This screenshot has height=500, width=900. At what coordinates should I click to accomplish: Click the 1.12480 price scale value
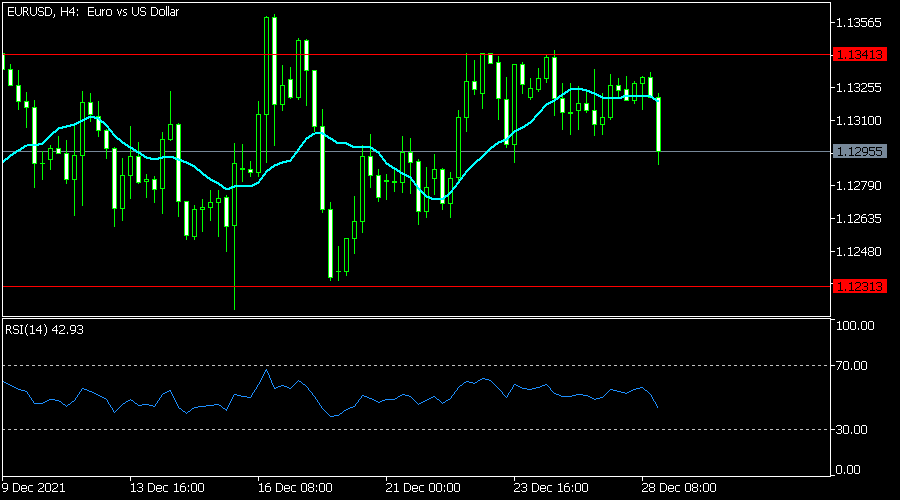(x=859, y=251)
